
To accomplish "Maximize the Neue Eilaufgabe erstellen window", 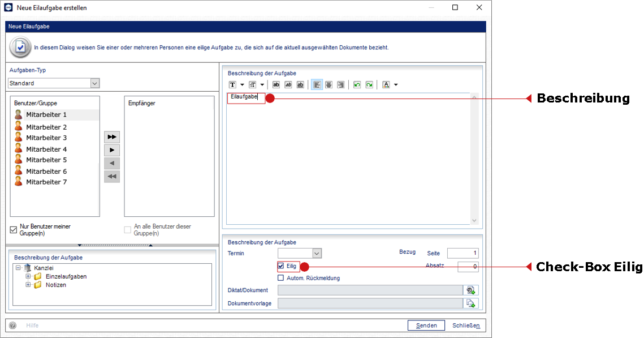I will click(455, 7).
